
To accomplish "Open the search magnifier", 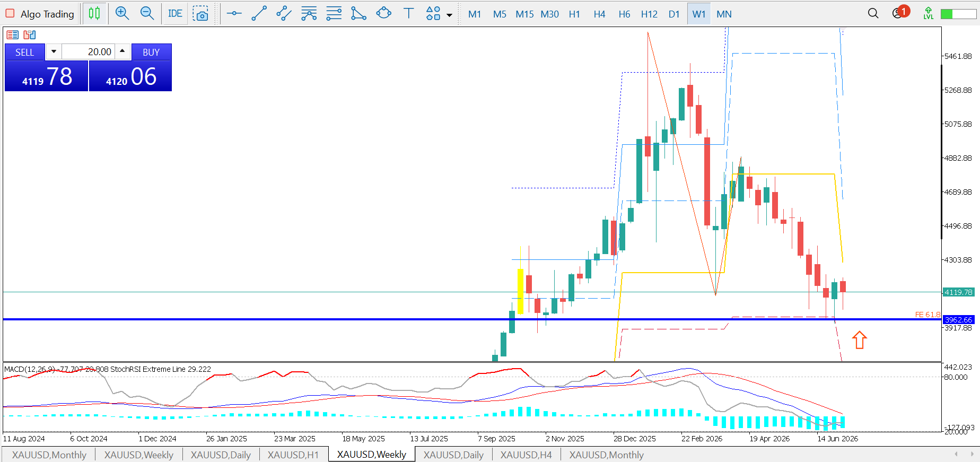I will (x=873, y=13).
